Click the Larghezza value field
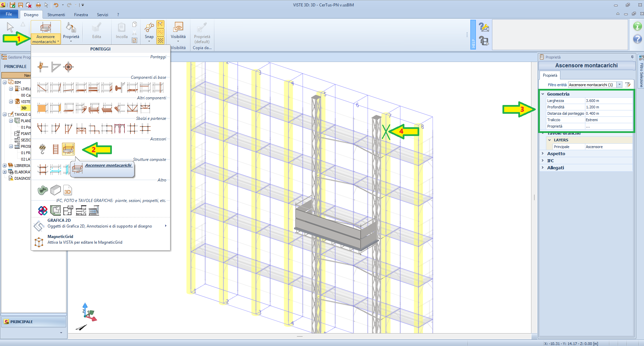The height and width of the screenshot is (346, 644). coord(608,101)
